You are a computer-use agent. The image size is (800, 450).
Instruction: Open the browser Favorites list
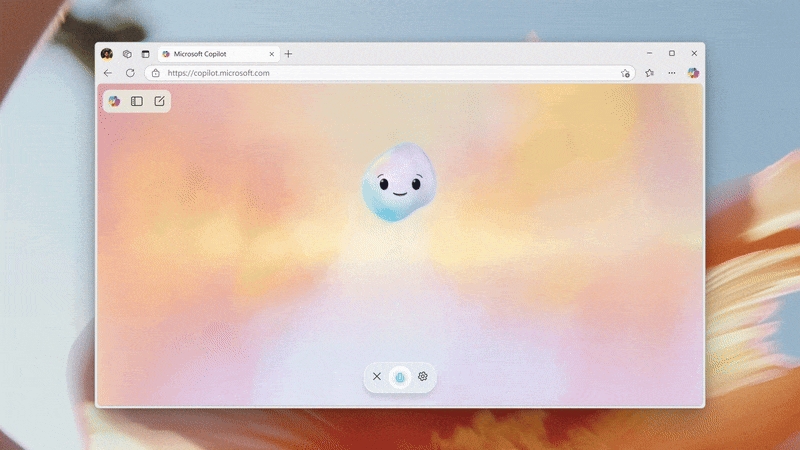[x=650, y=73]
